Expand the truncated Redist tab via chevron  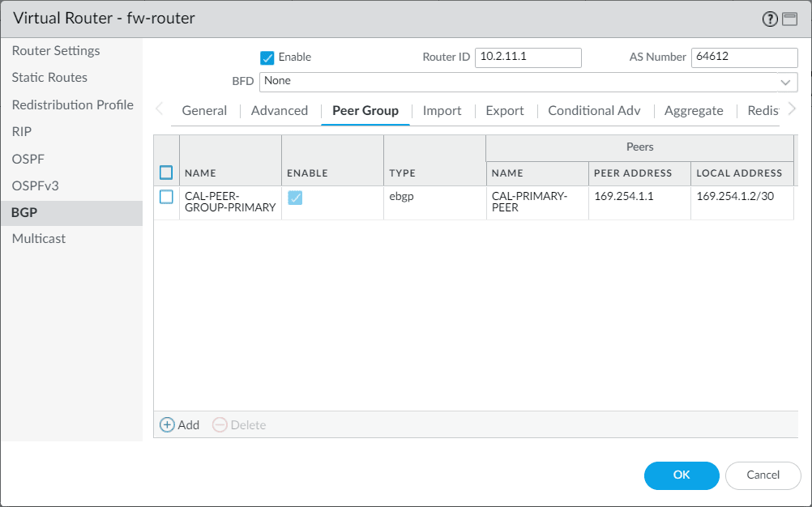(793, 108)
